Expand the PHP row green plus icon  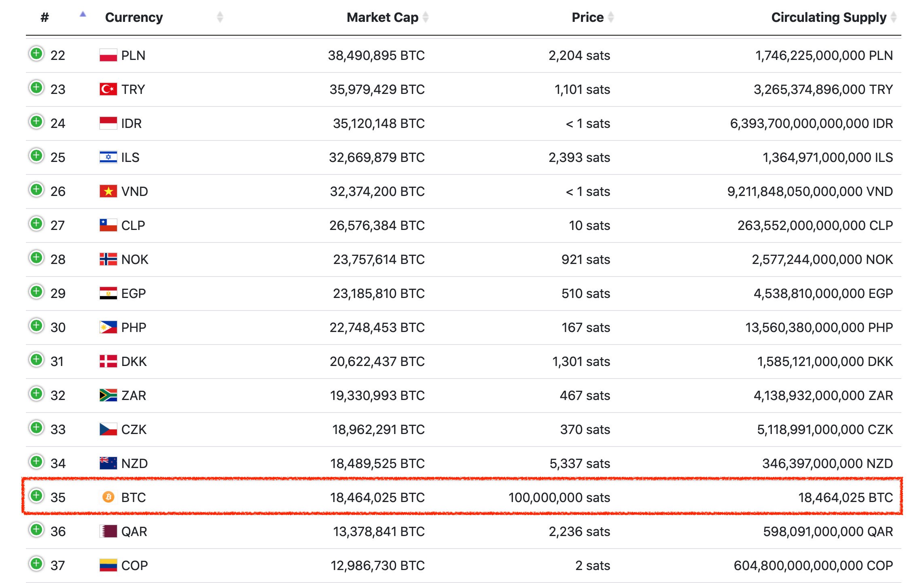pyautogui.click(x=36, y=326)
